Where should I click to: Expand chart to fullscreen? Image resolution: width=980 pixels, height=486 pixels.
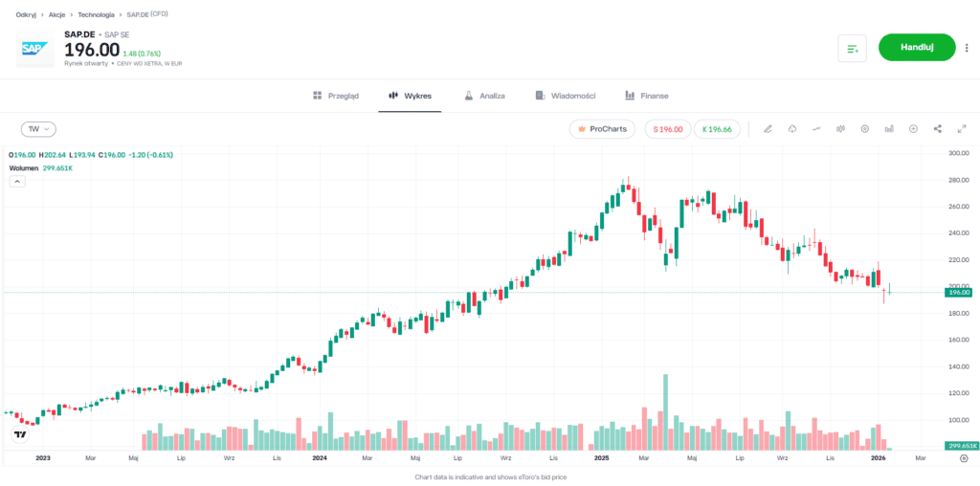[961, 129]
